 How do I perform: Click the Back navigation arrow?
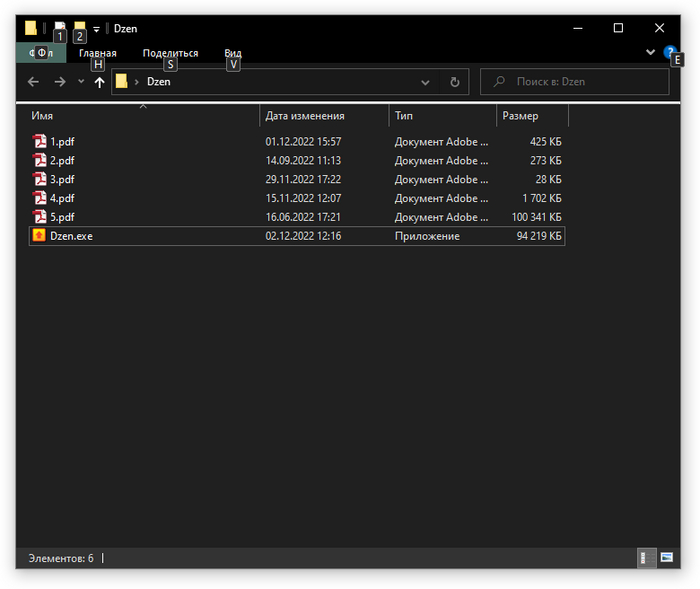pyautogui.click(x=33, y=82)
